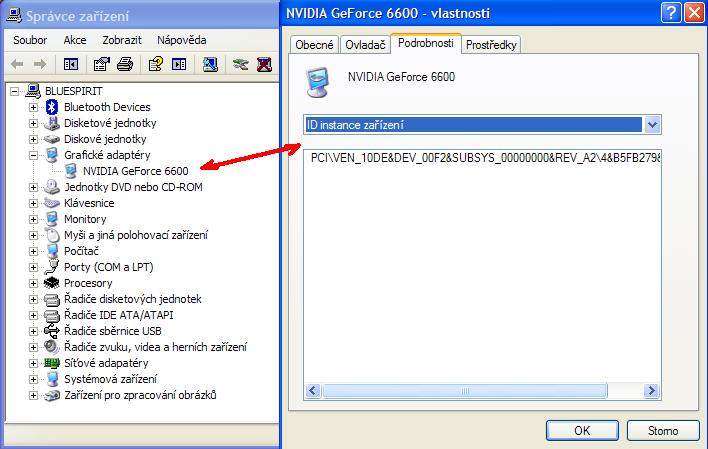The height and width of the screenshot is (449, 708).
Task: Select the Jednotky DVD nebo CD-ROM icon
Action: coord(52,187)
